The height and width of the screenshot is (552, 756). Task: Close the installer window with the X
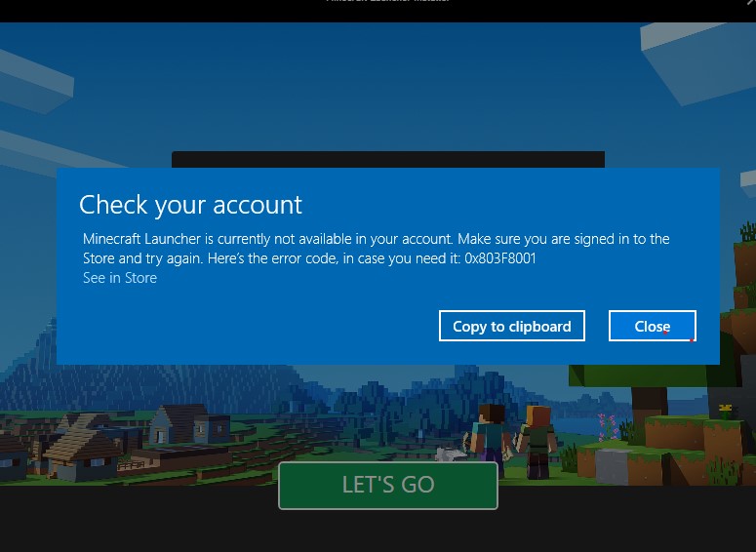click(x=750, y=2)
